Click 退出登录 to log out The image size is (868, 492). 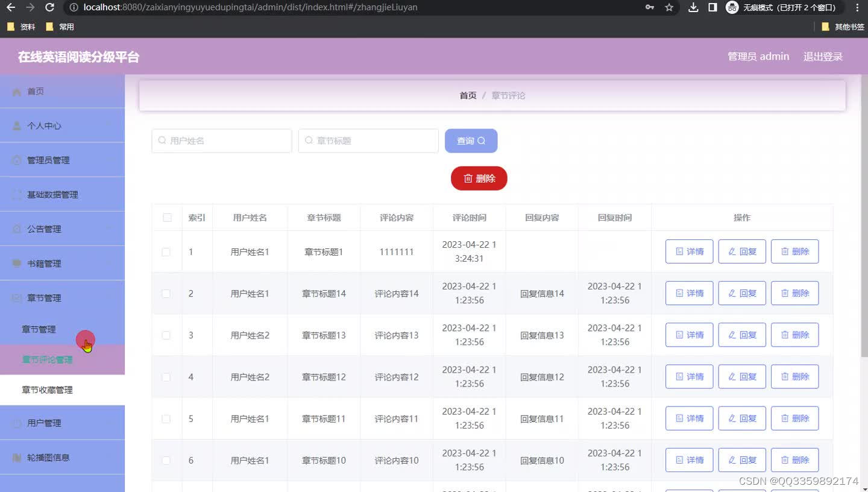823,57
